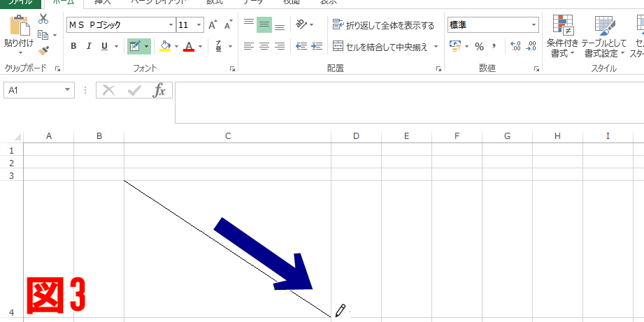The height and width of the screenshot is (322, 644).
Task: Open the paste options arrow below 貼り付け
Action: [x=20, y=53]
